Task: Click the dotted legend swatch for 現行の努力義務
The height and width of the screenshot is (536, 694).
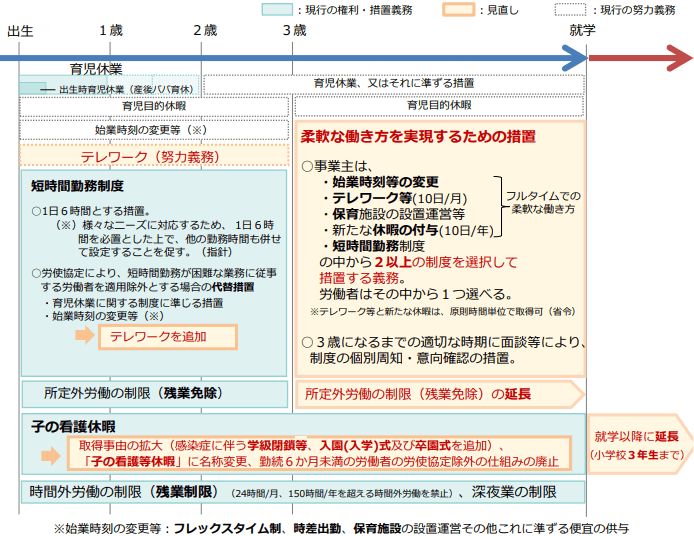Action: coord(570,9)
